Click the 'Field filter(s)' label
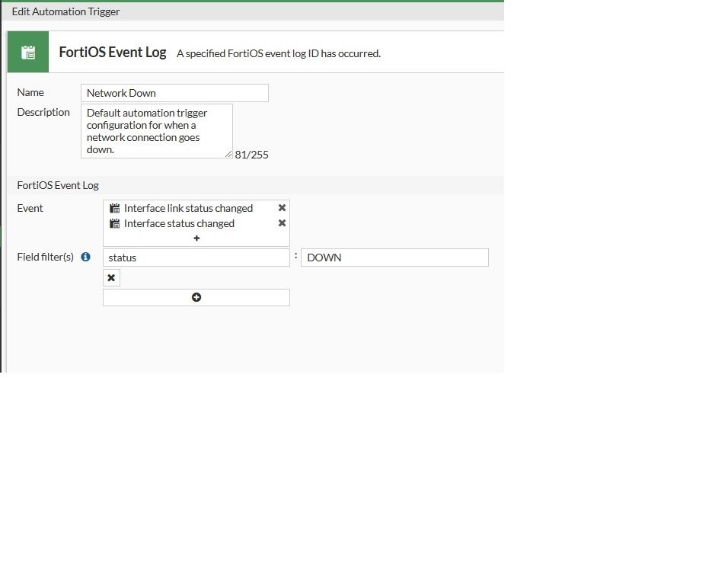728x576 pixels. point(46,257)
